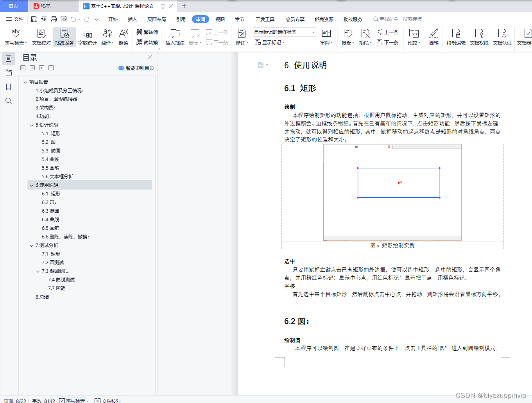Select the 画笔 pen tool

(x=434, y=37)
